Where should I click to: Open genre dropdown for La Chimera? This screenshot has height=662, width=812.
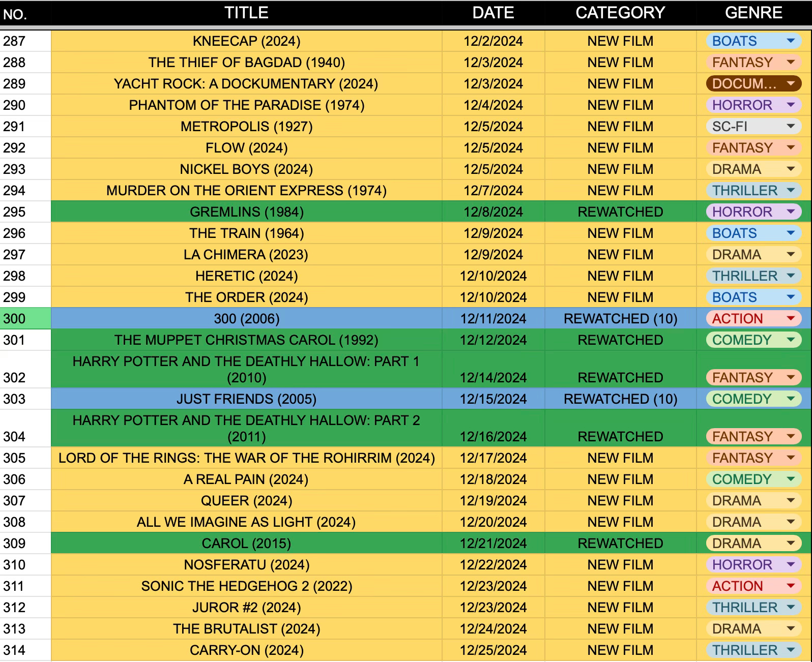pos(753,255)
